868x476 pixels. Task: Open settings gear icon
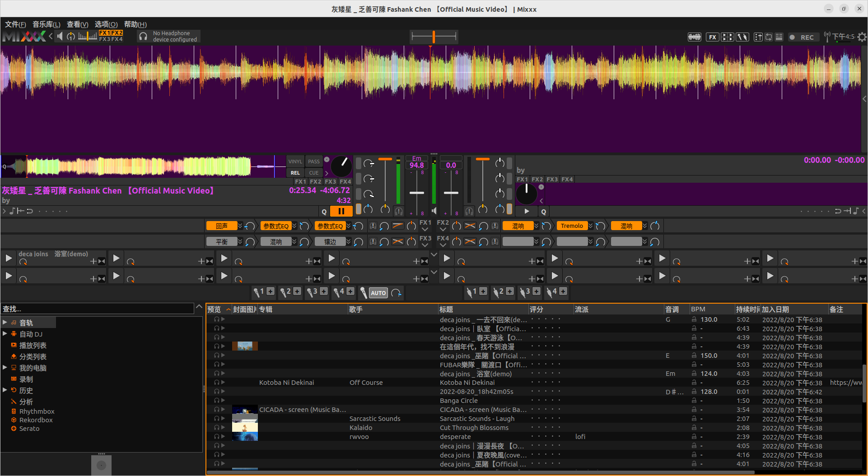click(x=862, y=37)
